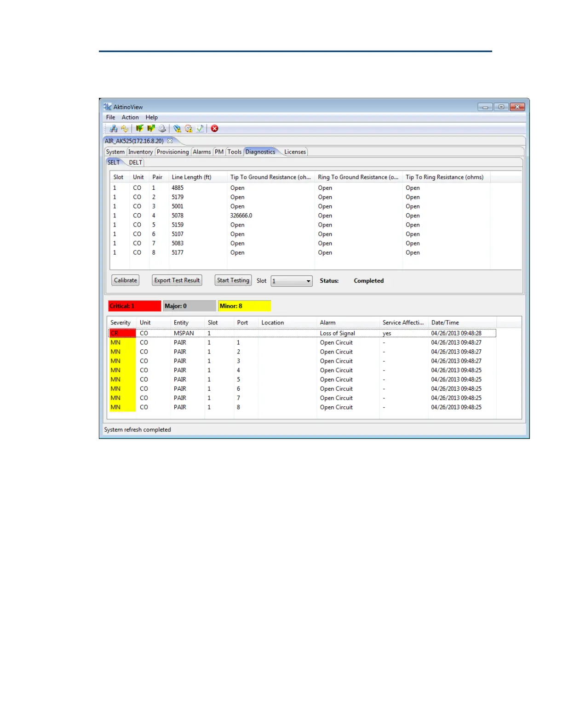The width and height of the screenshot is (563, 728).
Task: Open the Help menu
Action: click(152, 117)
